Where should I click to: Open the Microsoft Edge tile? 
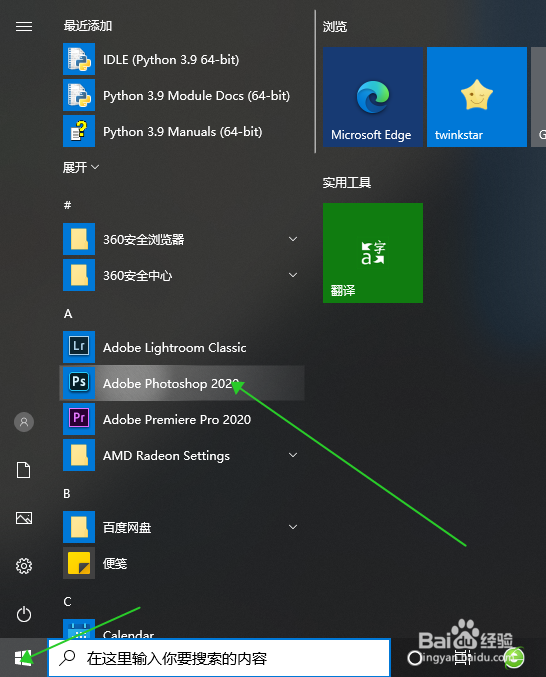pos(373,97)
